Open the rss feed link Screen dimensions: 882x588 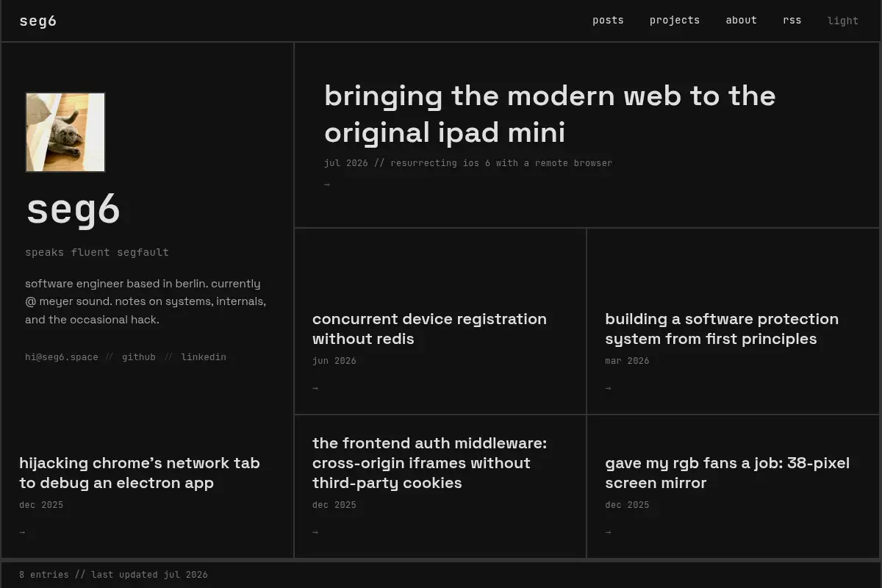(x=792, y=20)
